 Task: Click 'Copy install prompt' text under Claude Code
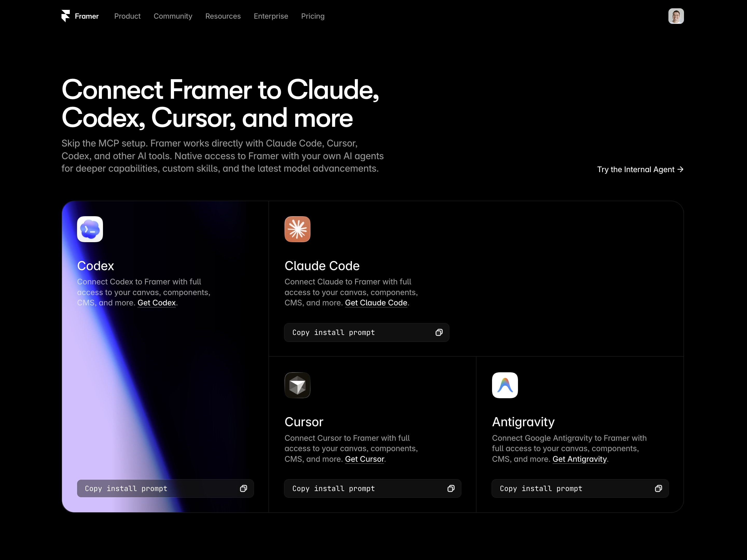coord(334,332)
